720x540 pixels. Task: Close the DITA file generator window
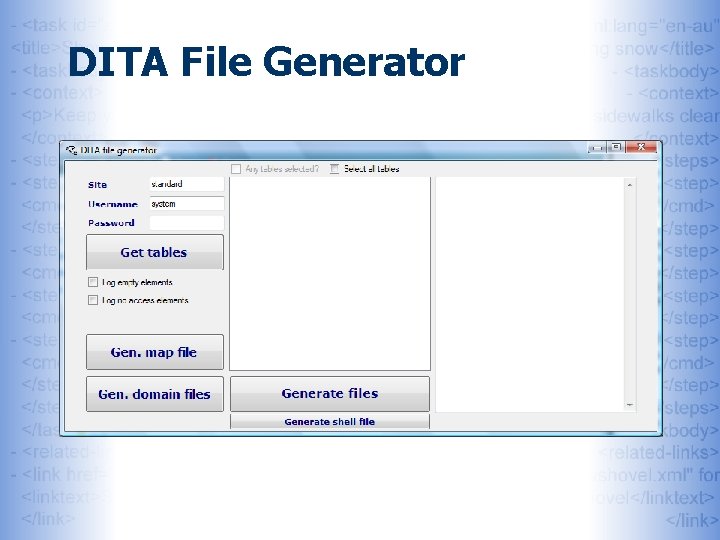click(641, 147)
